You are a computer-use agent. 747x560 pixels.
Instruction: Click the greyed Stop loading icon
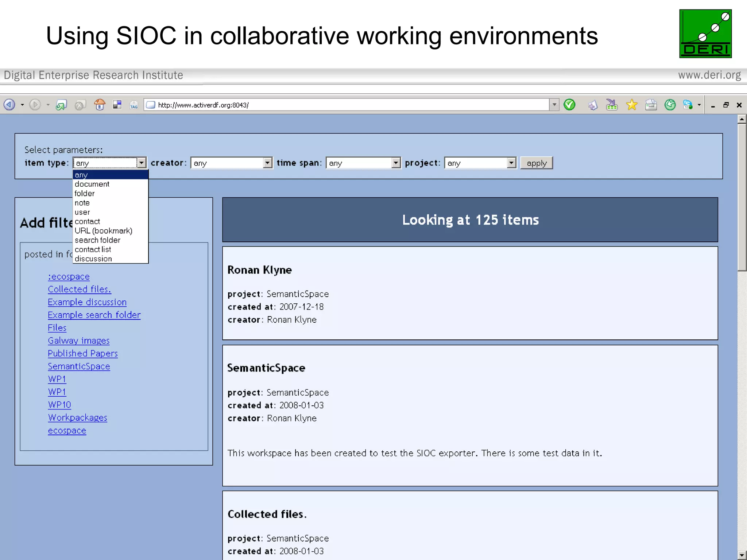click(x=80, y=105)
